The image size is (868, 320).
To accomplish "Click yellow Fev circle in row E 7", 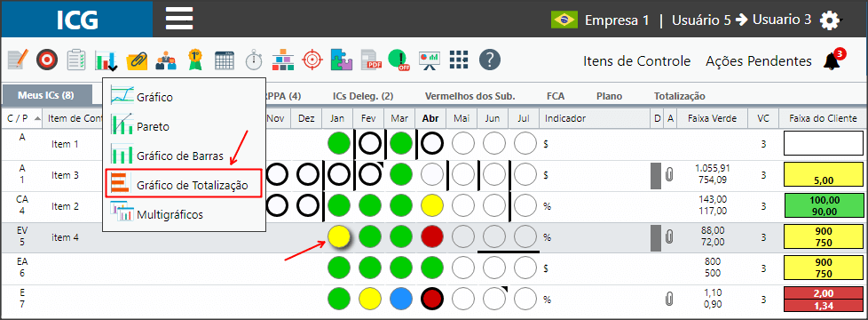I will tap(370, 300).
